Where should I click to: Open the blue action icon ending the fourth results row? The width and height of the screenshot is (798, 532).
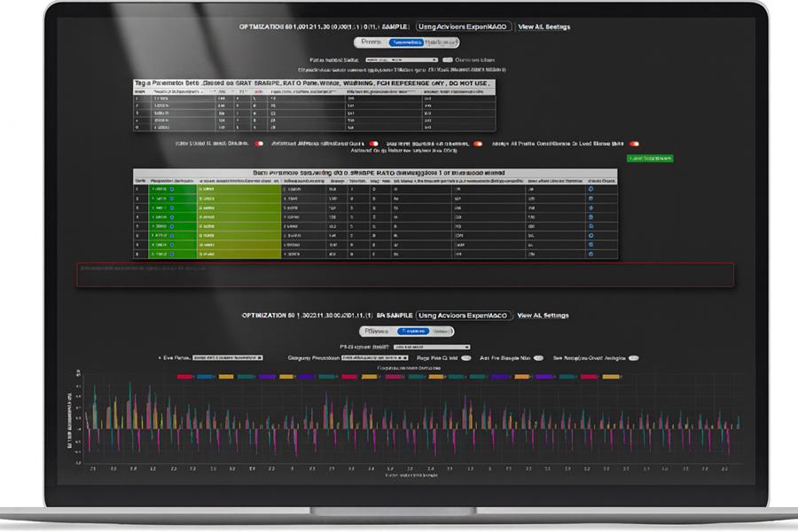tap(591, 217)
